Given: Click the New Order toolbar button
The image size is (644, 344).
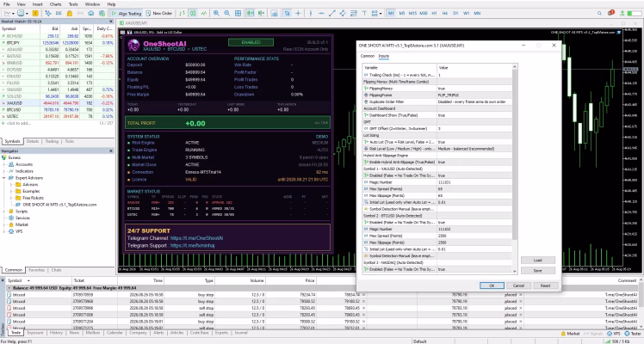Looking at the screenshot, I should click(159, 13).
